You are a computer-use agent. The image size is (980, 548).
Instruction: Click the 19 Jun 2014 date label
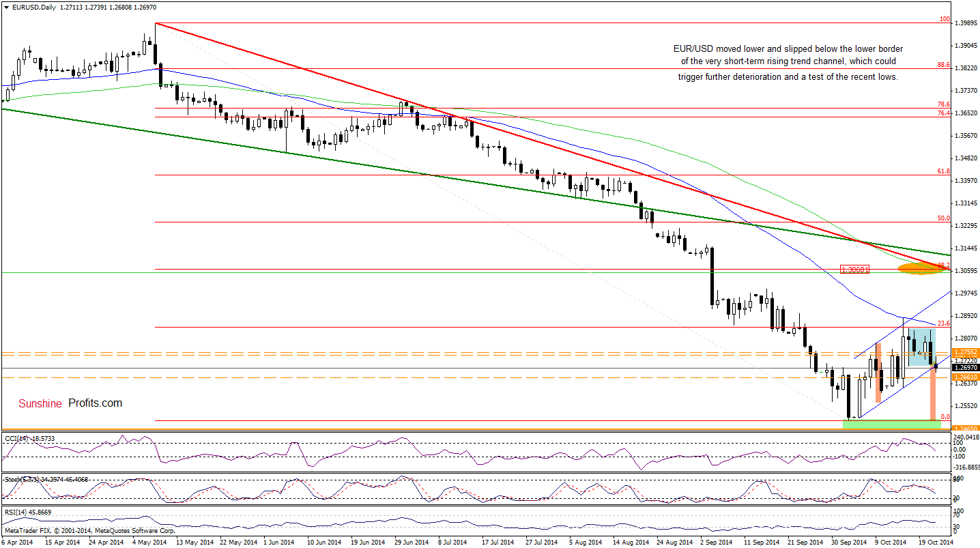[x=368, y=542]
